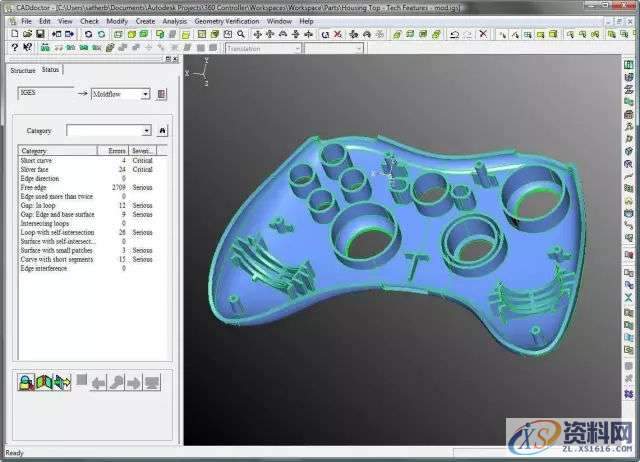
Task: Select the Free edge error row
Action: (36, 186)
